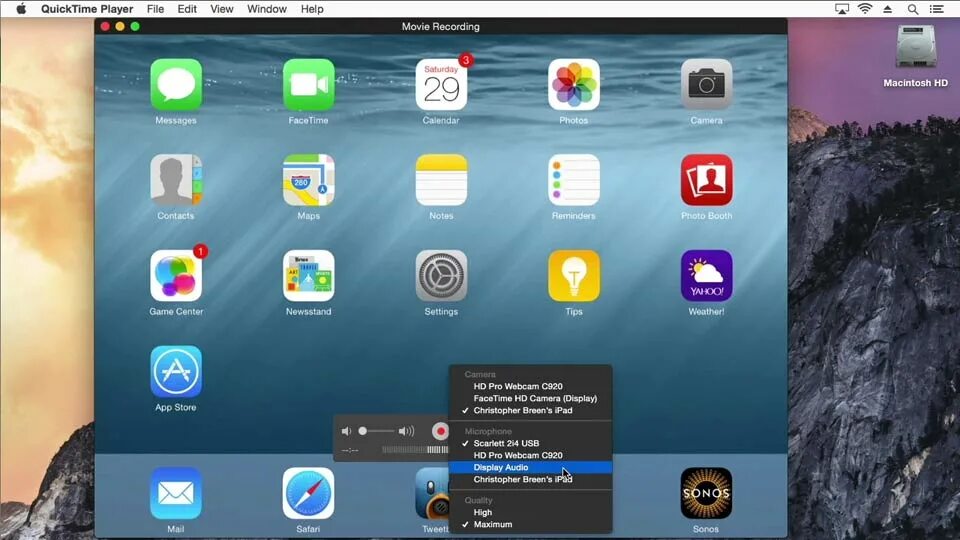
Task: Open the FaceTime app icon
Action: pos(309,84)
